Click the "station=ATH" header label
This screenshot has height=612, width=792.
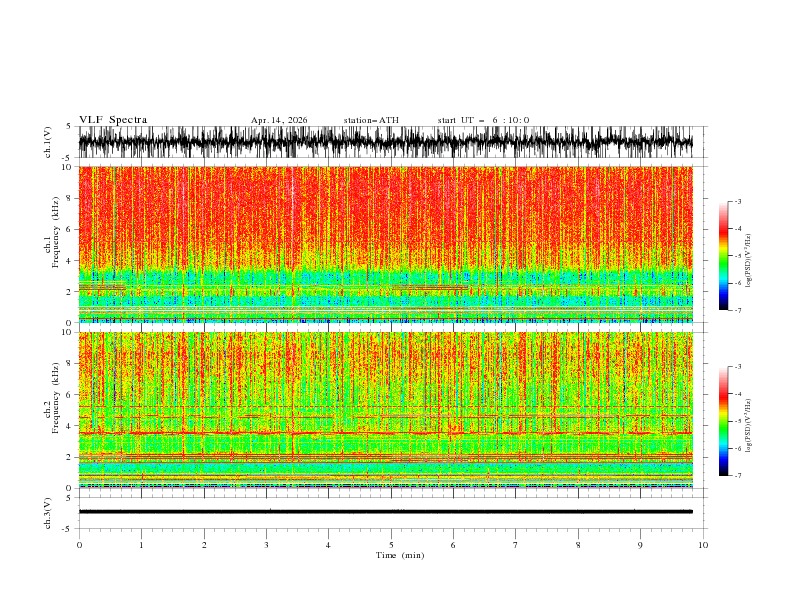[x=371, y=120]
